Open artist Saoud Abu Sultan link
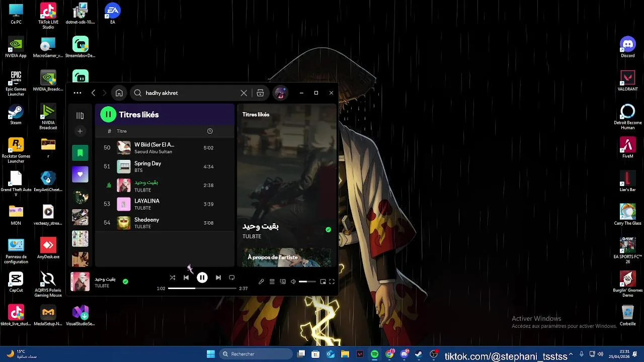The image size is (644, 362). pos(153,152)
